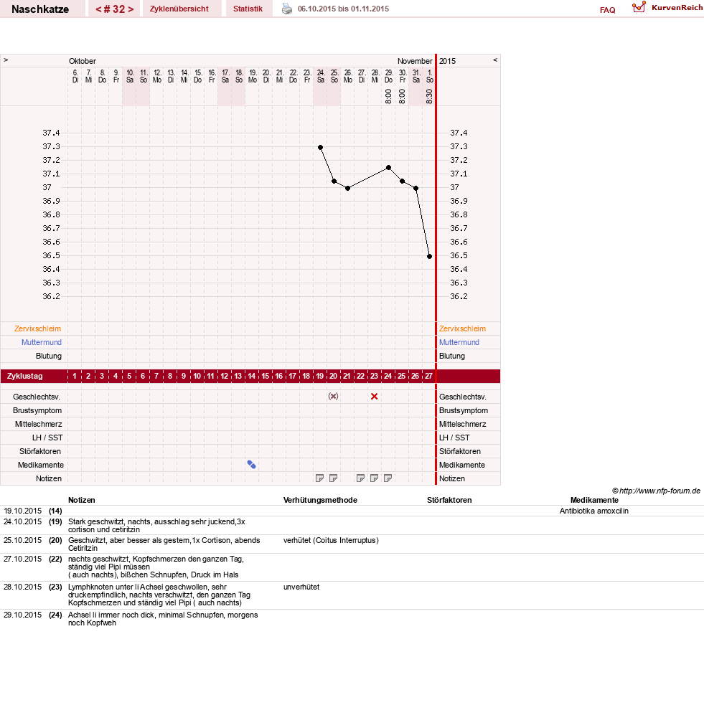704x728 pixels.
Task: Click the left Muttermund label
Action: [42, 342]
